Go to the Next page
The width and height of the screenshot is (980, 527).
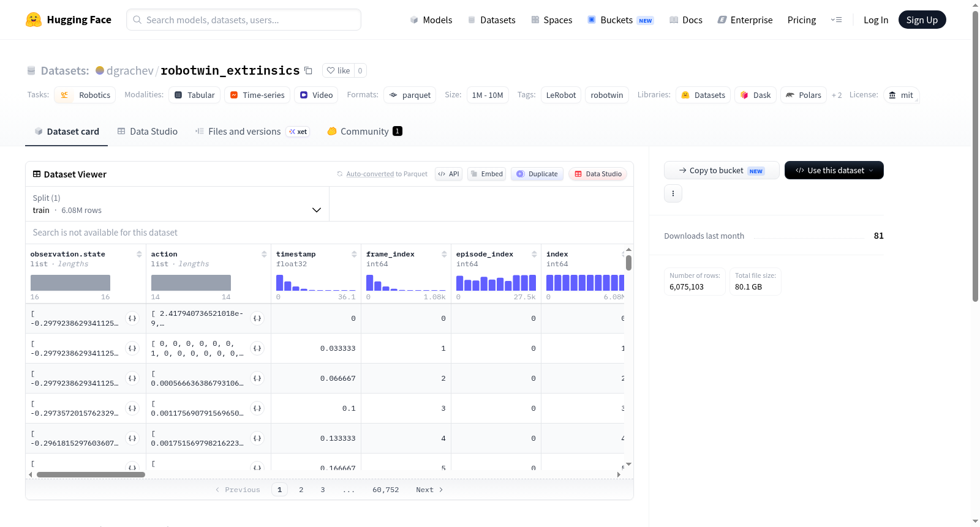pyautogui.click(x=429, y=490)
